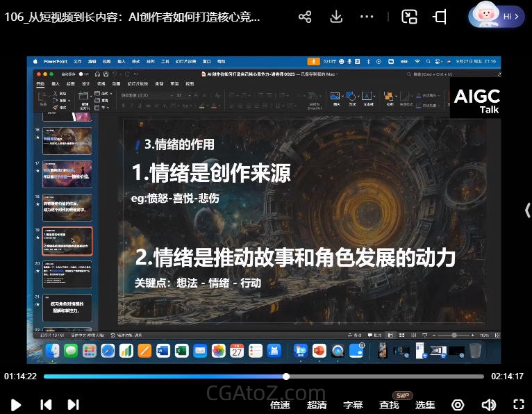Click the 查找 search feature button
Viewport: 532px width, 414px height.
pos(389,405)
